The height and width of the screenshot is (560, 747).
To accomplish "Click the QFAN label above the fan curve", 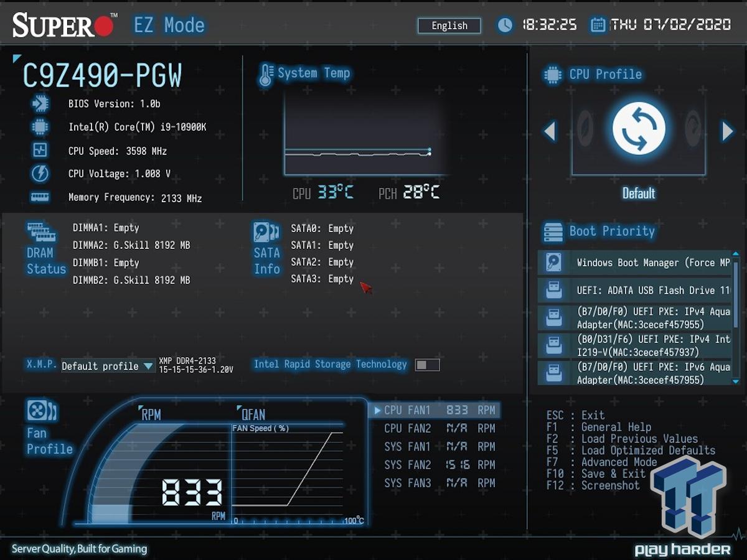I will [x=253, y=415].
